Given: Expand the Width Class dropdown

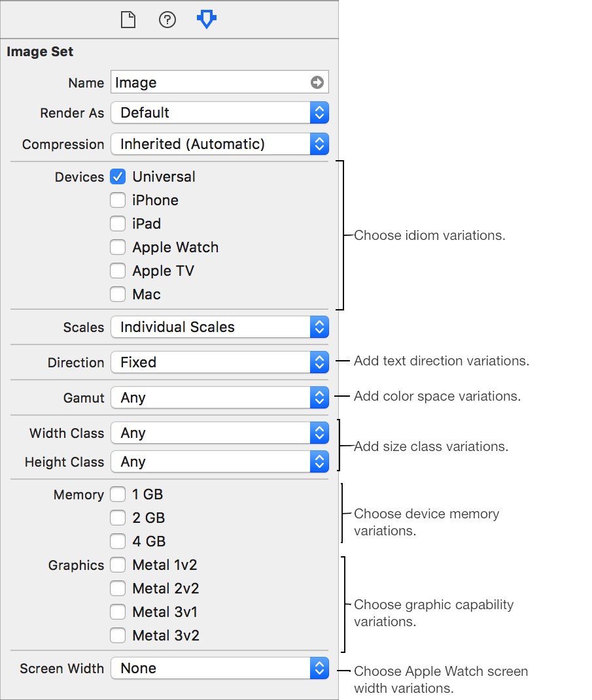Looking at the screenshot, I should click(x=220, y=433).
